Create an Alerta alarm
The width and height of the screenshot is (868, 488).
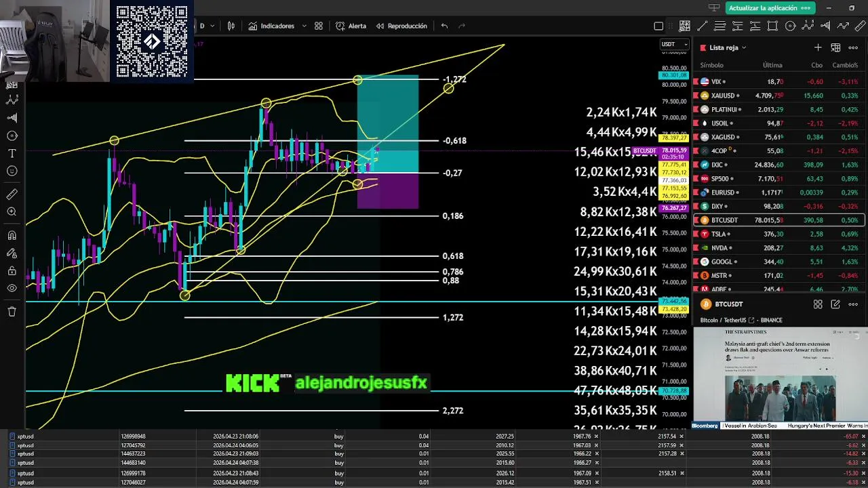click(x=351, y=26)
